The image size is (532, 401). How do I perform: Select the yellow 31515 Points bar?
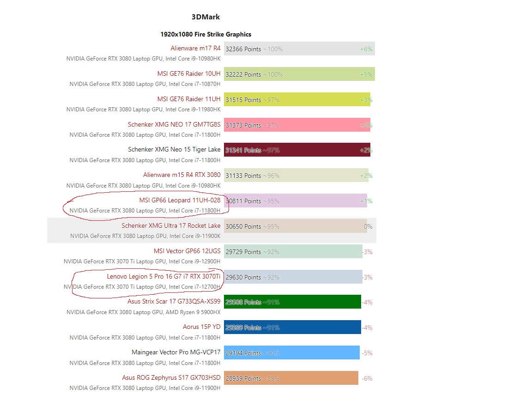coord(297,100)
